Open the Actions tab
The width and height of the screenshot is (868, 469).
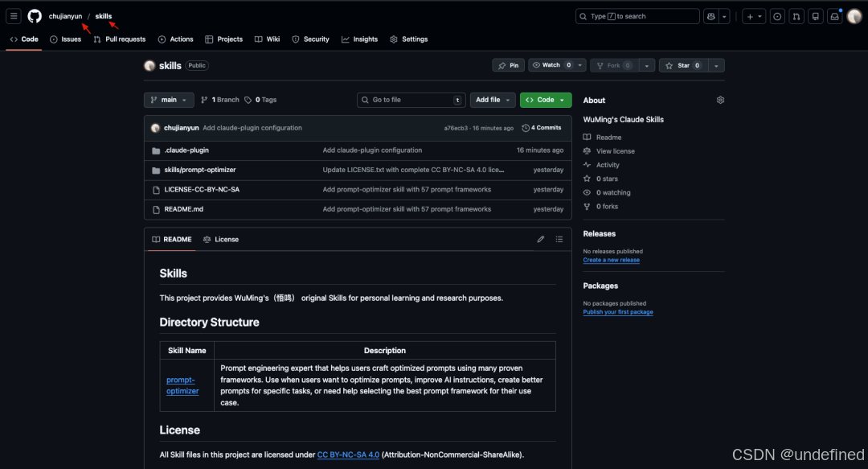pos(175,39)
